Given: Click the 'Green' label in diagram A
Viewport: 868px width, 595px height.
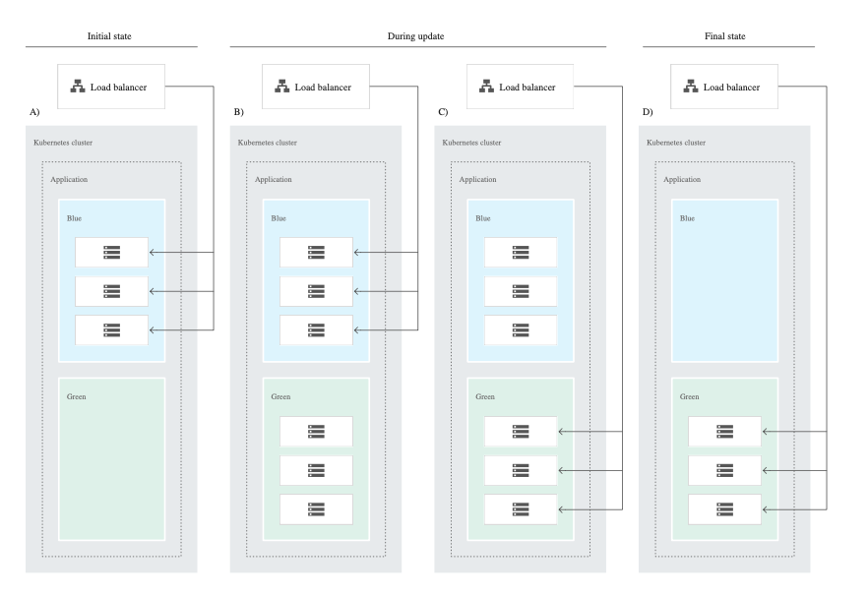Looking at the screenshot, I should 77,396.
